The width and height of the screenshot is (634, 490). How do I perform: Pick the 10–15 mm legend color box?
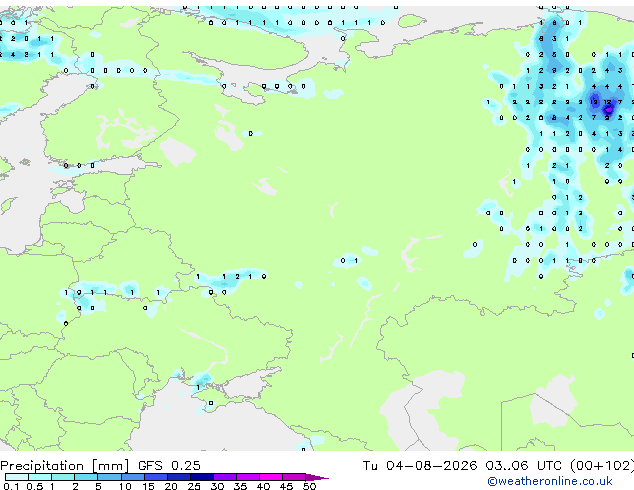click(132, 477)
